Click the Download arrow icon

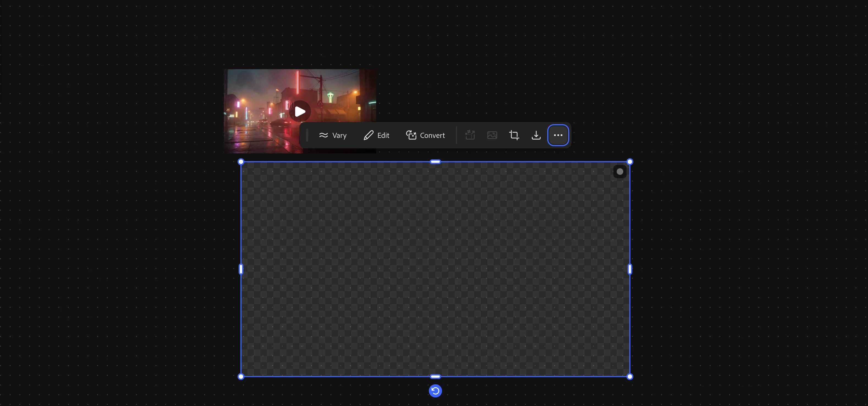pos(536,135)
